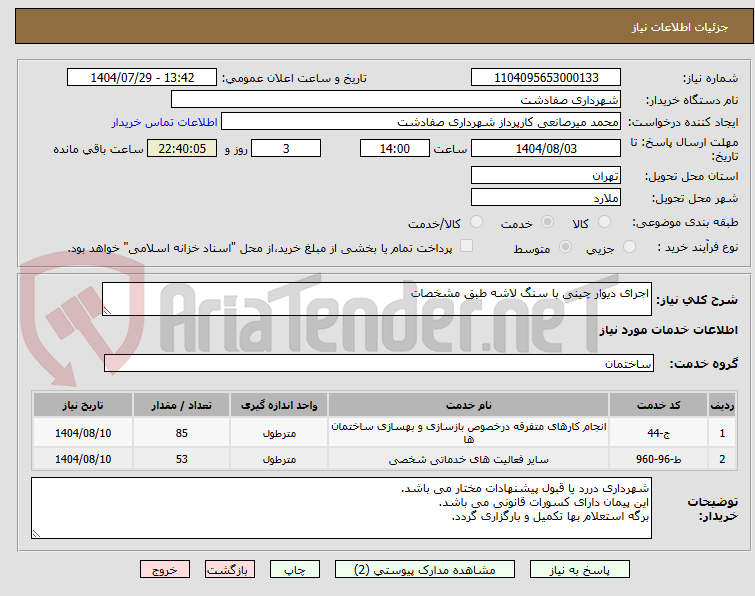Click the requester field محمد میرصانعی
This screenshot has height=596, width=755.
[x=421, y=122]
